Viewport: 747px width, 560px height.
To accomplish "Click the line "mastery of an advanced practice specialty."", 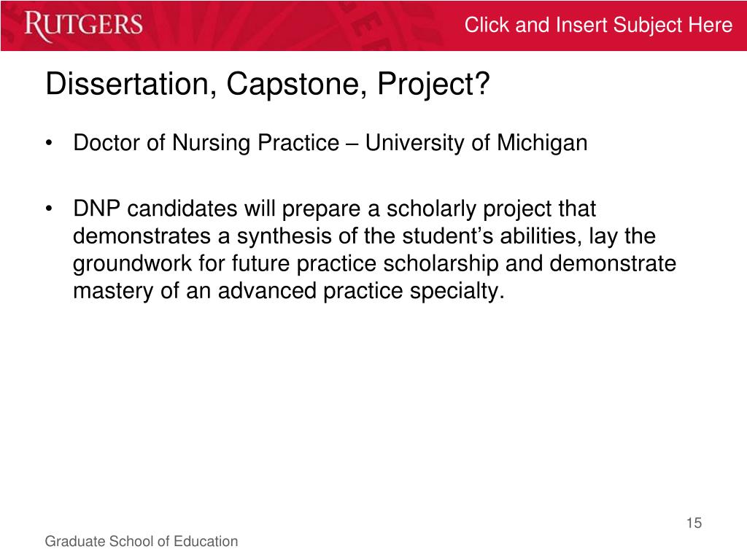I will point(288,292).
